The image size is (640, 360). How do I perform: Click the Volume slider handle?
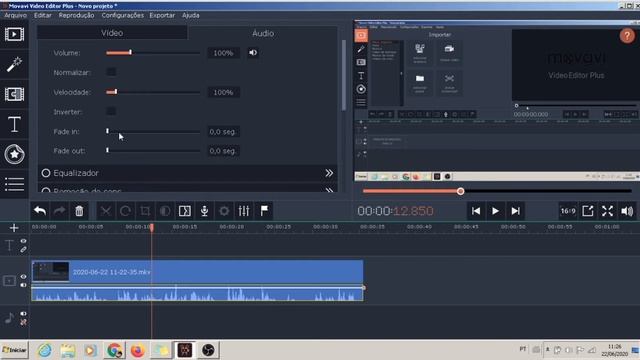pos(130,52)
